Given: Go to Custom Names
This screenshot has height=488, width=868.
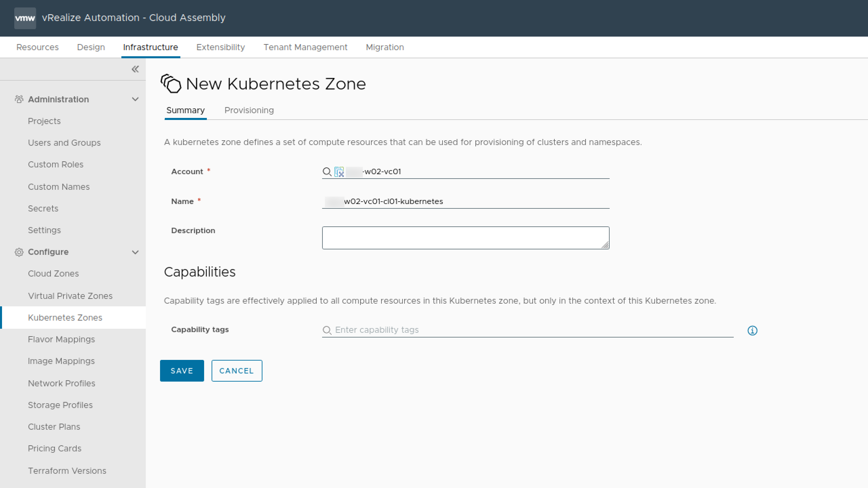Looking at the screenshot, I should (59, 187).
